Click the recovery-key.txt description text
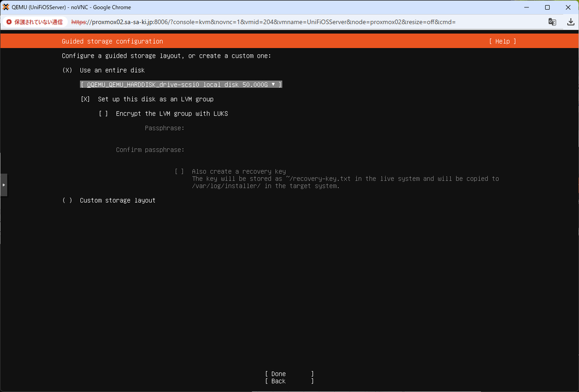This screenshot has height=392, width=579. pos(345,182)
